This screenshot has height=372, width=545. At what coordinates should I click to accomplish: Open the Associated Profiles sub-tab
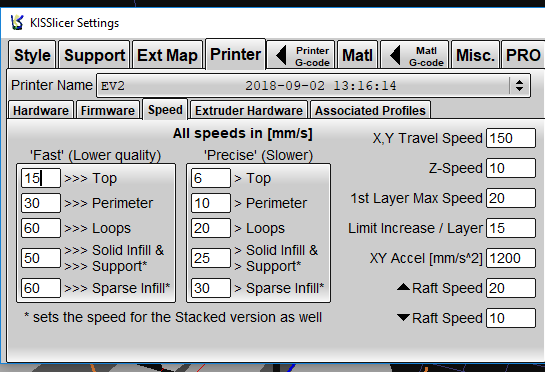(370, 110)
